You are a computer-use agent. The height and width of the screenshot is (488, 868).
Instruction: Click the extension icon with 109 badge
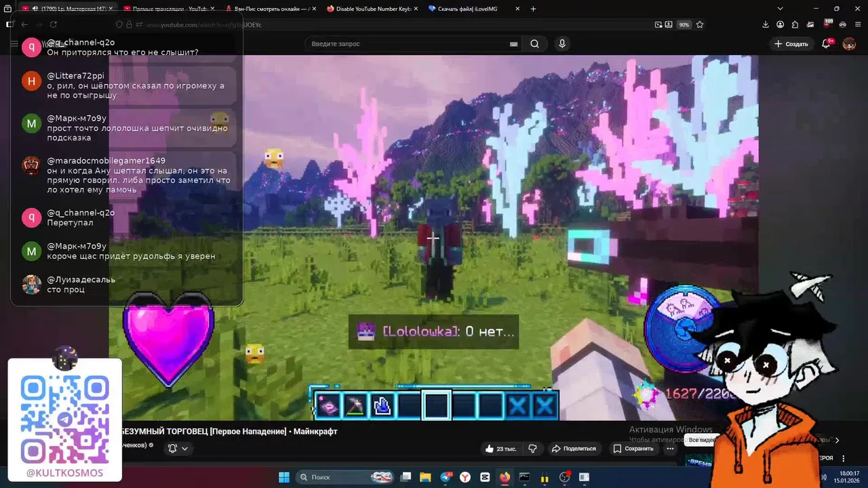(x=827, y=24)
